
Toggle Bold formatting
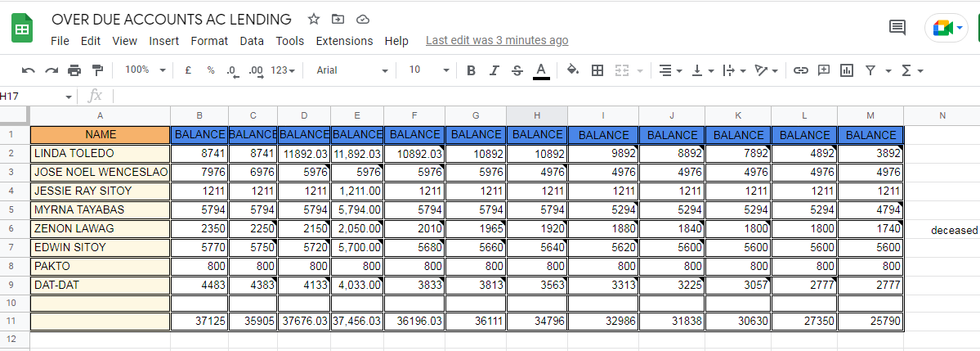[472, 70]
